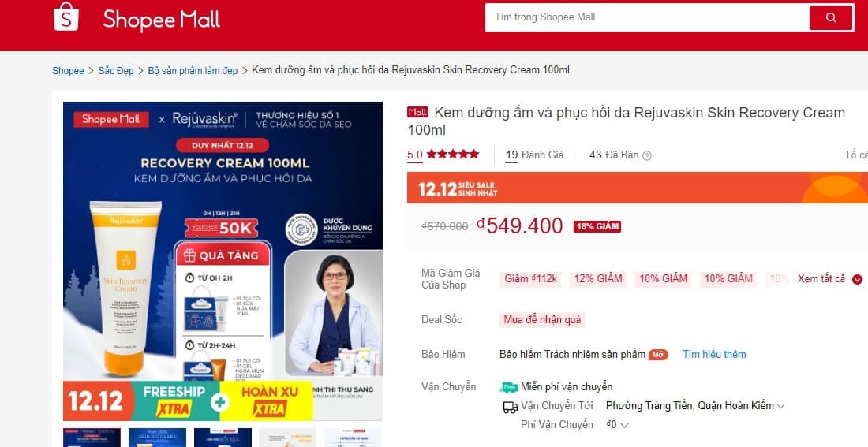Image resolution: width=868 pixels, height=447 pixels.
Task: Open the Phường Tràng Tiền location dropdown
Action: pos(695,405)
